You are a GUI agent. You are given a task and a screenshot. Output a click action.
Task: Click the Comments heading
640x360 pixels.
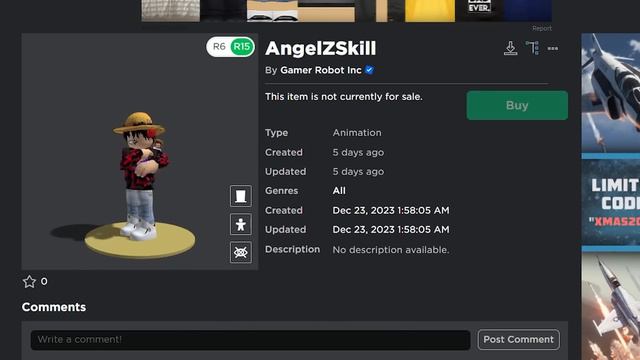[x=54, y=307]
